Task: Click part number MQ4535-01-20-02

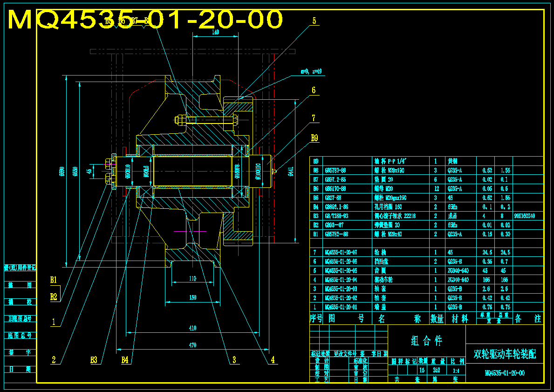Action: tap(341, 298)
